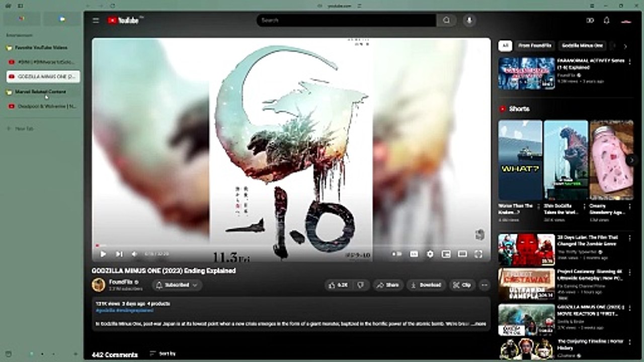
Task: Open Paranormal Activity Series thumbnail
Action: click(526, 73)
